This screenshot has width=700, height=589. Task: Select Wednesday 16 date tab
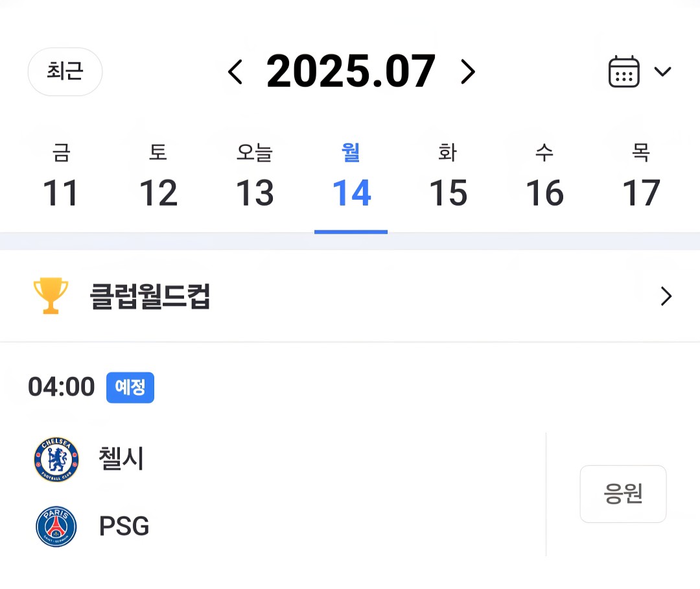coord(544,178)
